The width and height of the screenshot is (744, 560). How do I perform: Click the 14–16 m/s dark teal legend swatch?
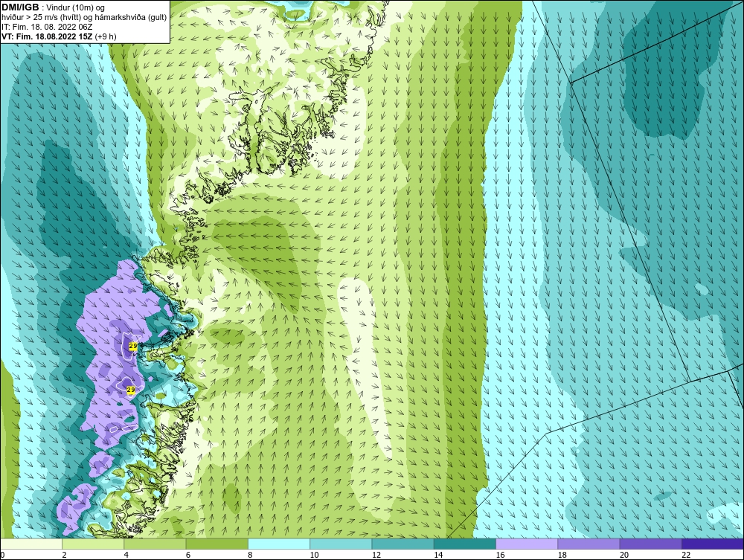click(465, 544)
